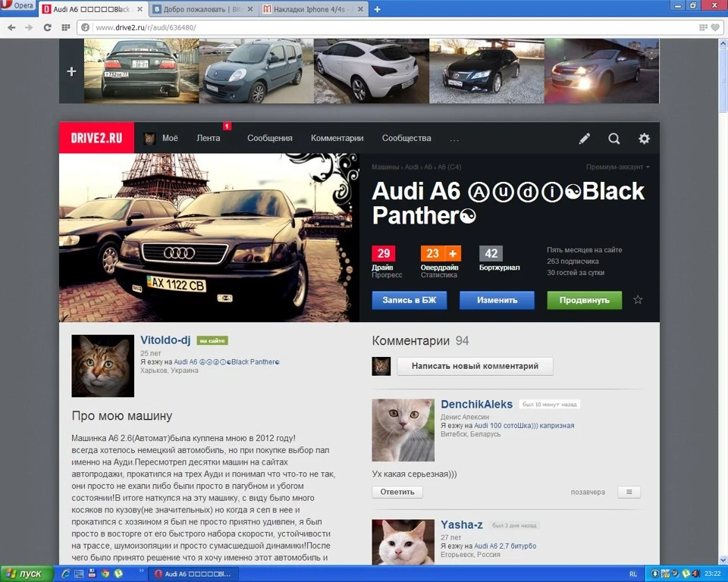Click the Vitoldo-dj cat avatar

tap(102, 366)
